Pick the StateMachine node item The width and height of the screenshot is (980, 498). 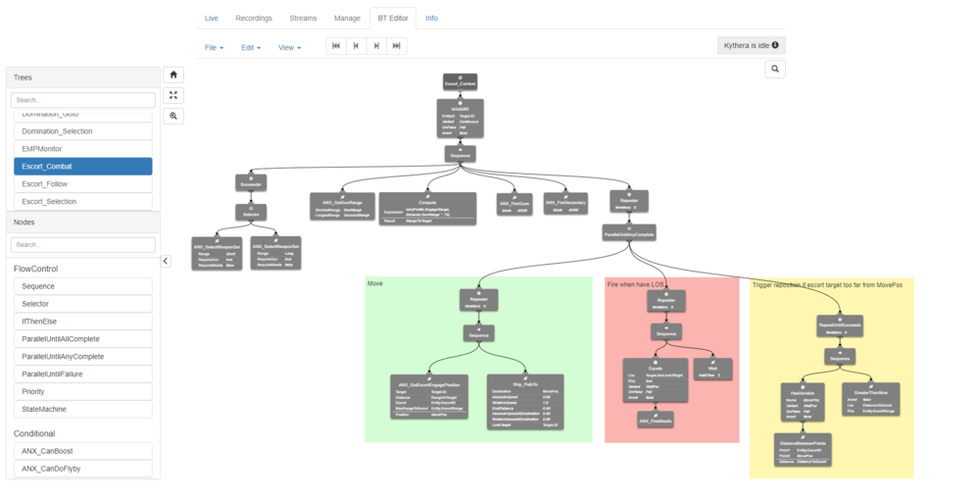click(x=83, y=409)
